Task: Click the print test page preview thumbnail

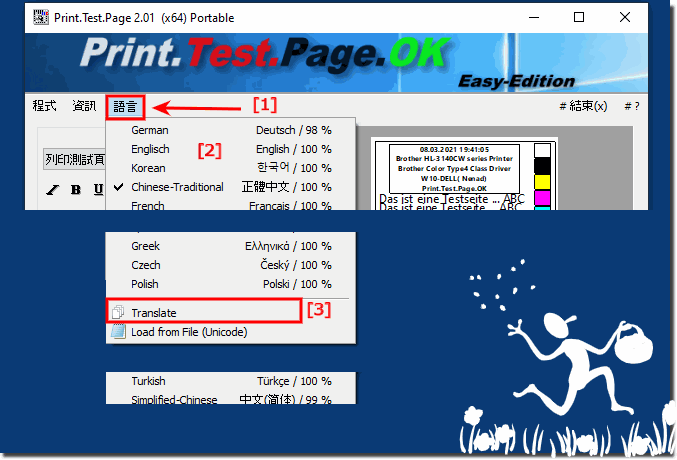Action: point(465,174)
